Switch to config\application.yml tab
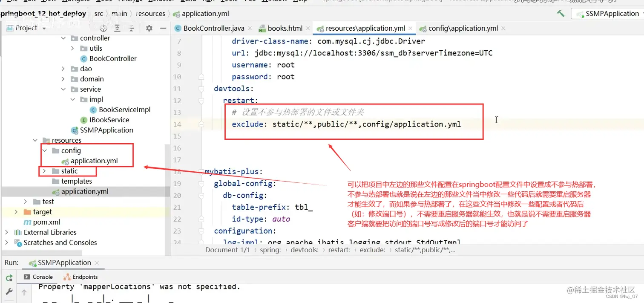This screenshot has width=644, height=303. [463, 29]
